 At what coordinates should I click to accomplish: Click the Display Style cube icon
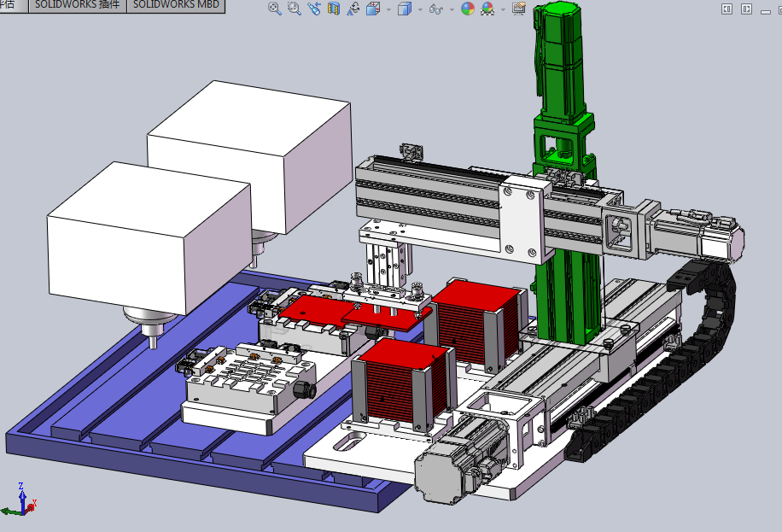(405, 9)
